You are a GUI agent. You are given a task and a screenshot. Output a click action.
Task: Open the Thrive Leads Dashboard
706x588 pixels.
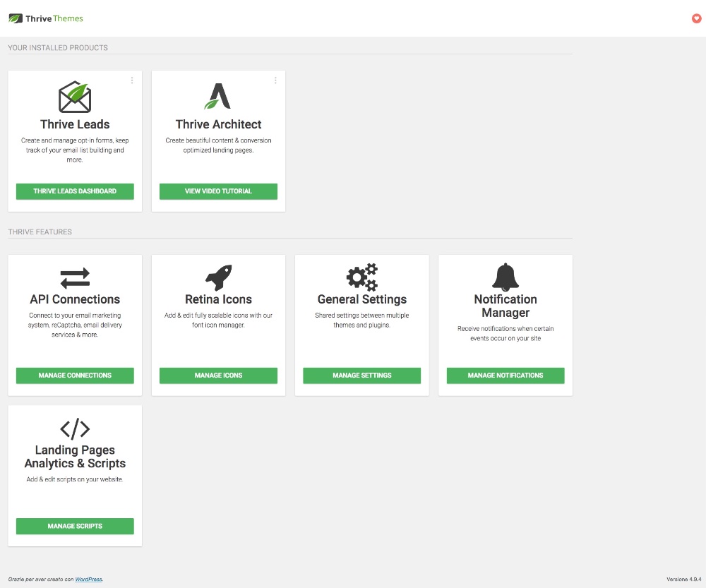pos(75,191)
